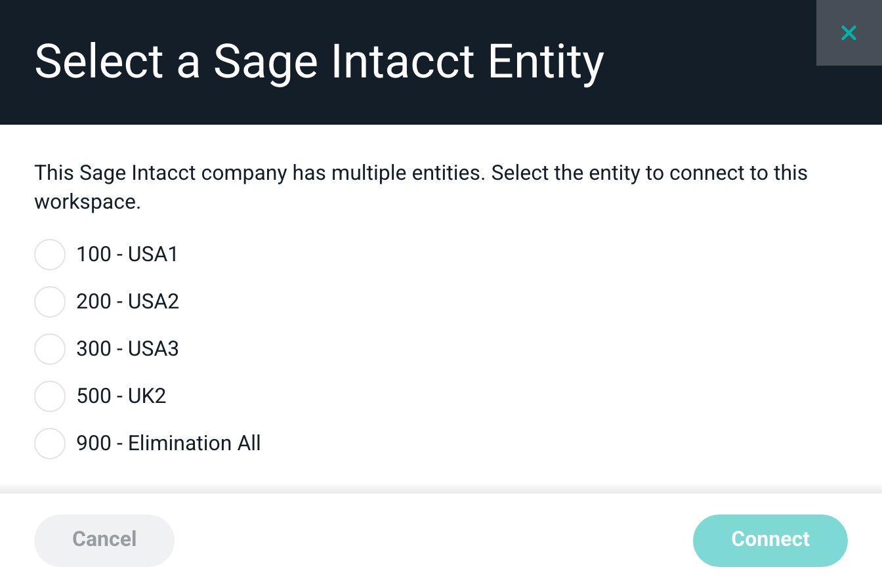Pick the 300 - USA3 radio circle
Viewport: 882px width, 588px height.
coord(50,349)
